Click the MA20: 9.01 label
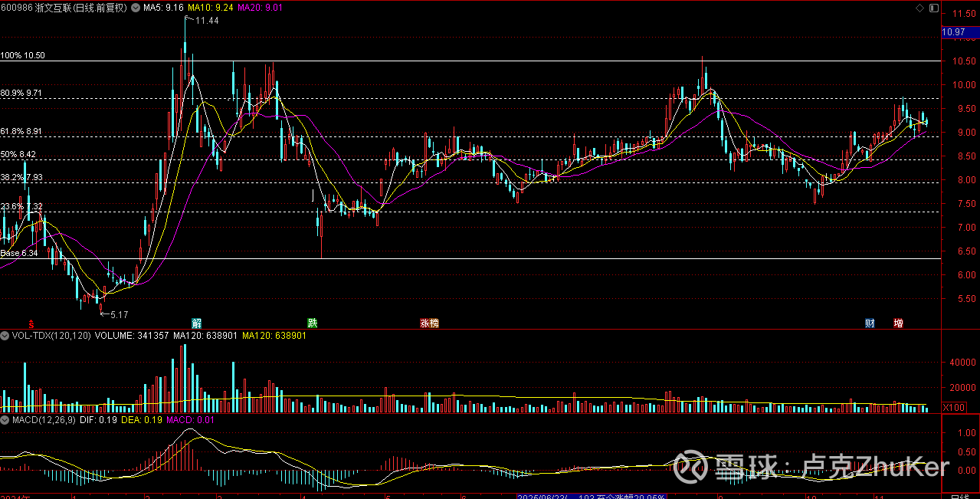 [x=261, y=7]
